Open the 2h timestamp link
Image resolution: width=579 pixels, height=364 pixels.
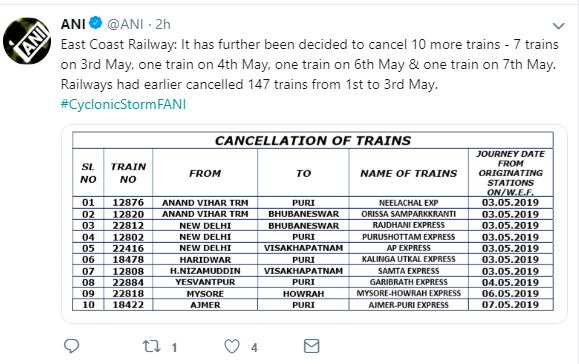(x=163, y=24)
